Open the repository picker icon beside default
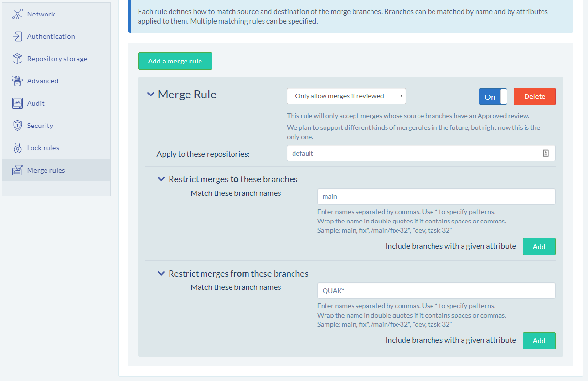The width and height of the screenshot is (588, 381). [546, 153]
